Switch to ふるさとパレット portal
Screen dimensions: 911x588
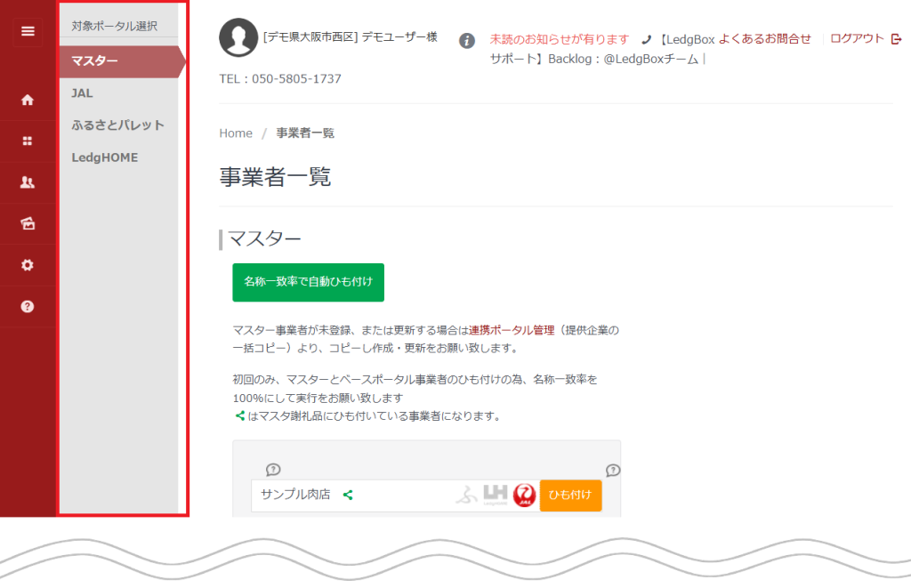[117, 125]
